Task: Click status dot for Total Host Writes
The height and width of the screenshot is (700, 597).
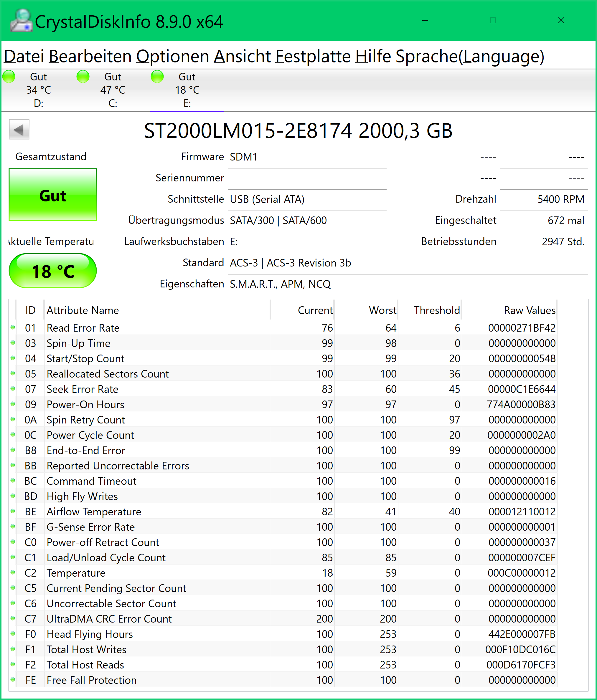Action: [x=13, y=649]
